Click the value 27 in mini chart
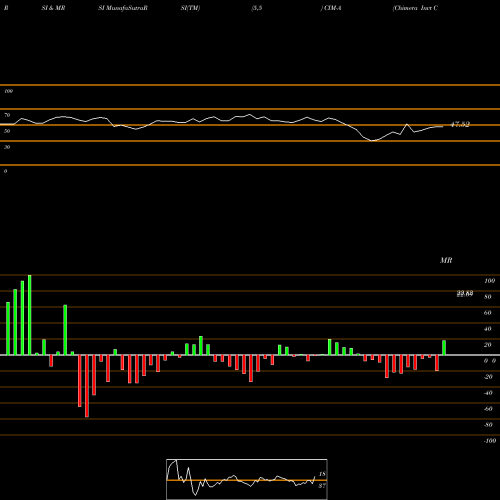Viewport: 500px width, 500px height. point(322,486)
